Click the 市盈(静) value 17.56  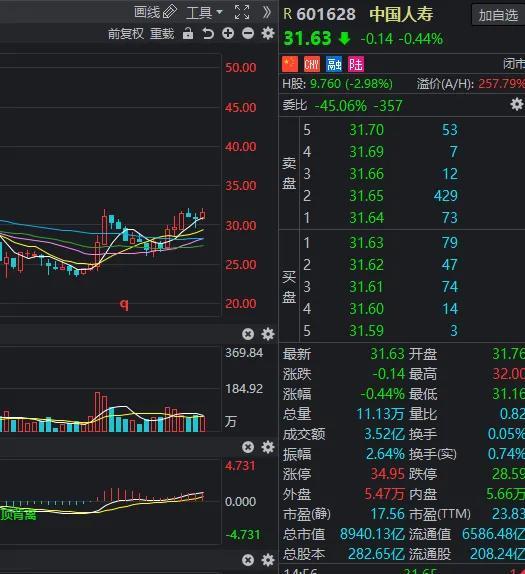coord(387,514)
